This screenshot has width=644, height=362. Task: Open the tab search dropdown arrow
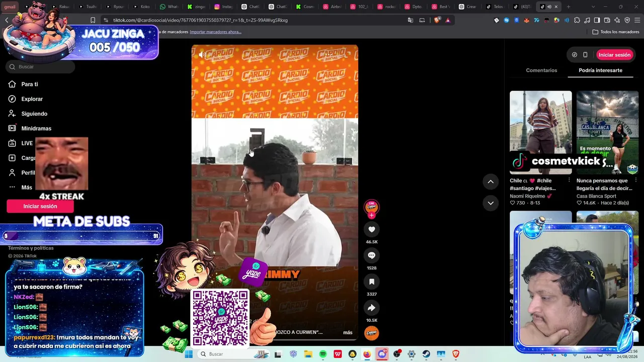point(593,7)
